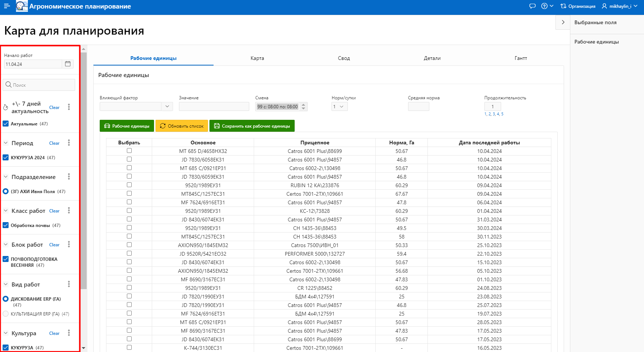Click Сохранить как рабочие единицы button
Screen dimensions: 644x352
coord(252,126)
